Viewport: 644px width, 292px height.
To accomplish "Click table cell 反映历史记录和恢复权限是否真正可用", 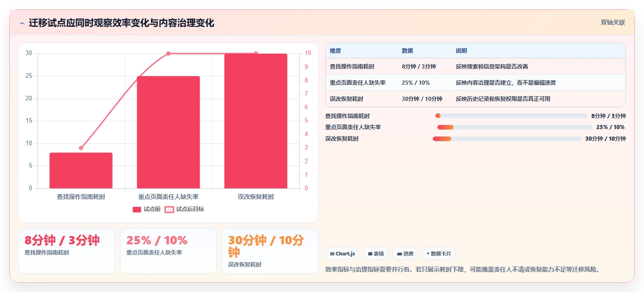I will click(503, 99).
